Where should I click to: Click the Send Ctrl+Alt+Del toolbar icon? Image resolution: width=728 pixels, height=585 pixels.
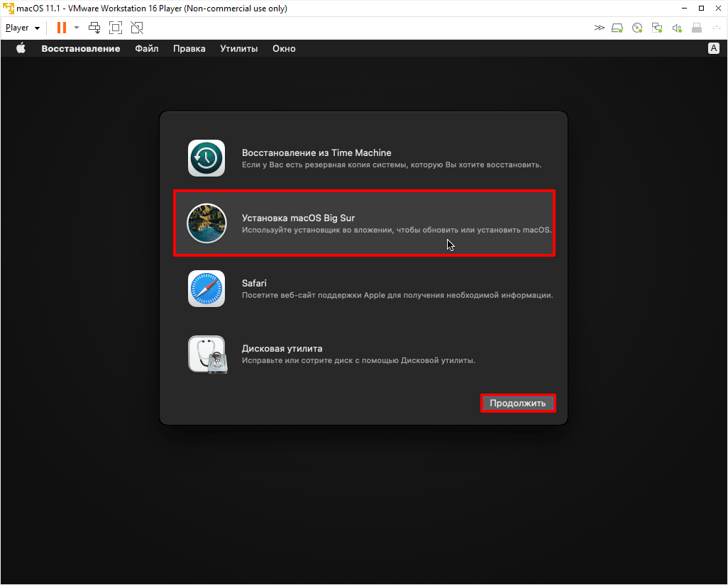coord(94,28)
